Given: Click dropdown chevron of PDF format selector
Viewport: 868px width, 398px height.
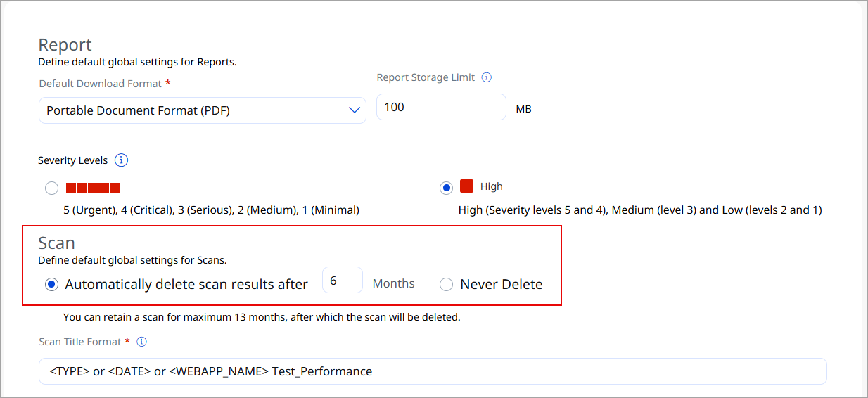Looking at the screenshot, I should click(x=355, y=110).
